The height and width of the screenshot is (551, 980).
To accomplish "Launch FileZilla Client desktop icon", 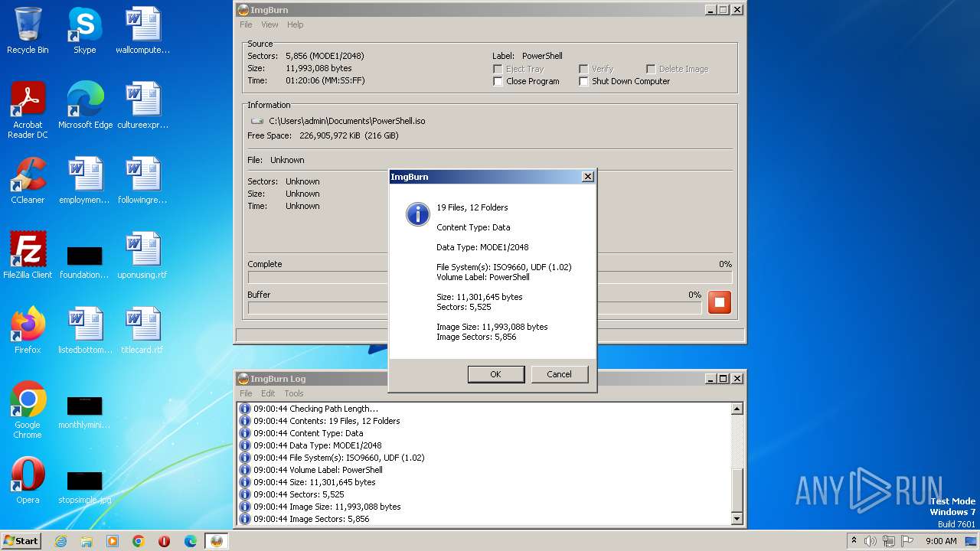I will click(x=28, y=256).
